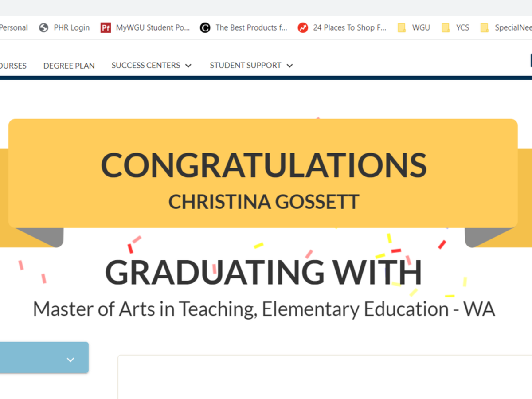The height and width of the screenshot is (399, 532).
Task: Open the WGU bookmark folder icon
Action: click(402, 28)
